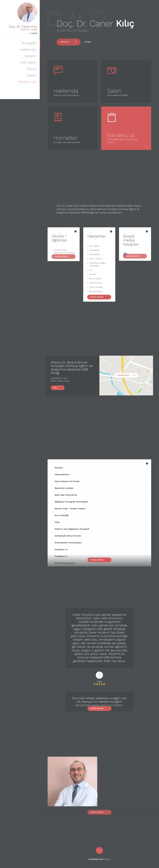This screenshot has width=159, height=868.
Task: Click the ARA call button
Action: pos(57,388)
